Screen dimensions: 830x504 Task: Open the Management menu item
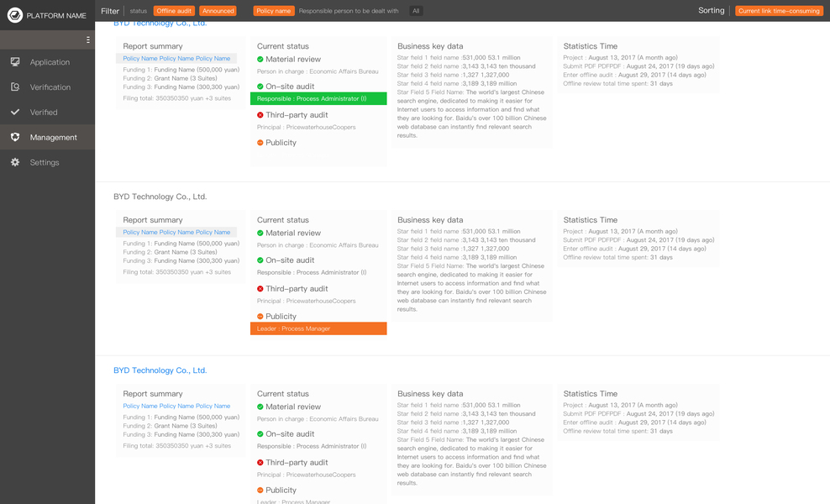pyautogui.click(x=53, y=137)
